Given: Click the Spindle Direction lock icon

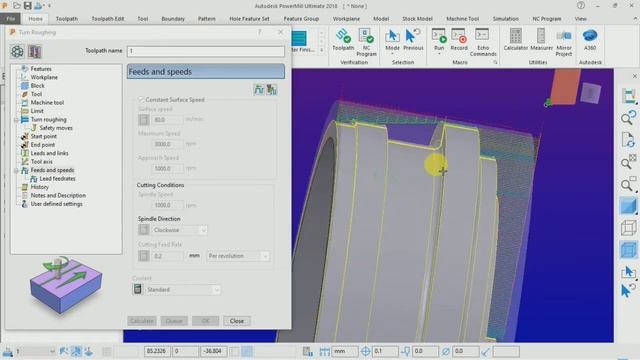Looking at the screenshot, I should tap(144, 230).
